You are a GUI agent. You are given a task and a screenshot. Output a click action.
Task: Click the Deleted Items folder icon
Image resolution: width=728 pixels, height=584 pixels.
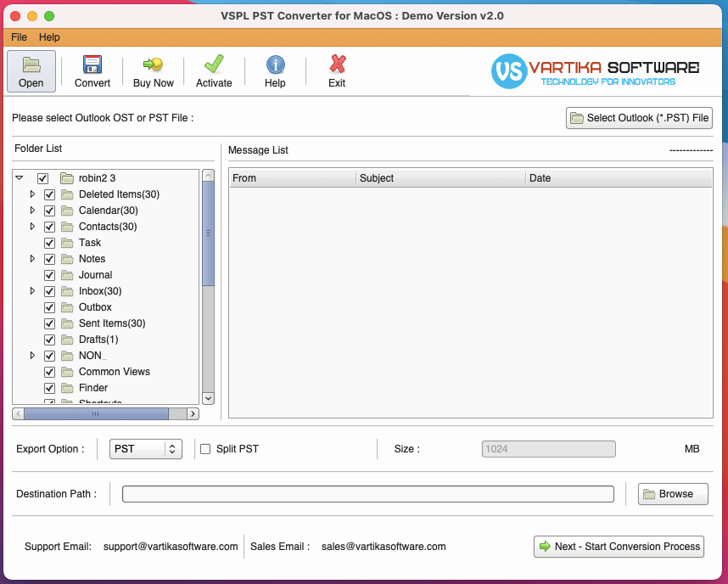(67, 194)
